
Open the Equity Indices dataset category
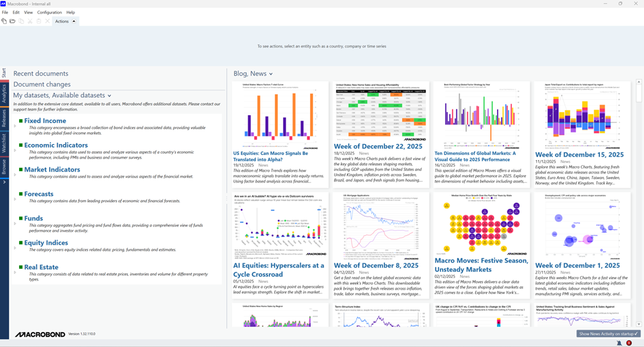[x=46, y=242]
